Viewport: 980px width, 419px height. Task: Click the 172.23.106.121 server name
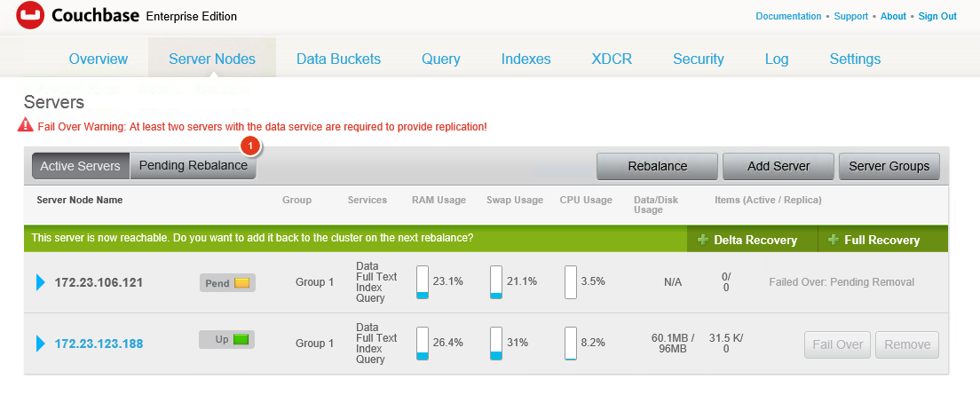pyautogui.click(x=99, y=282)
